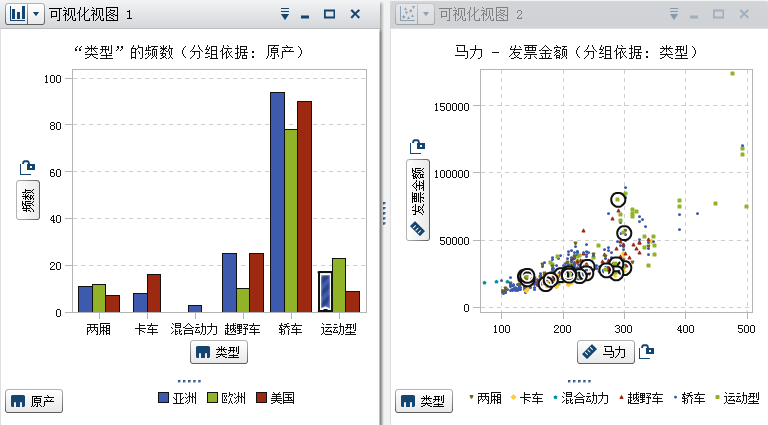The image size is (768, 425).
Task: Click the legend splitter handle below scatter plot
Action: coord(579,381)
